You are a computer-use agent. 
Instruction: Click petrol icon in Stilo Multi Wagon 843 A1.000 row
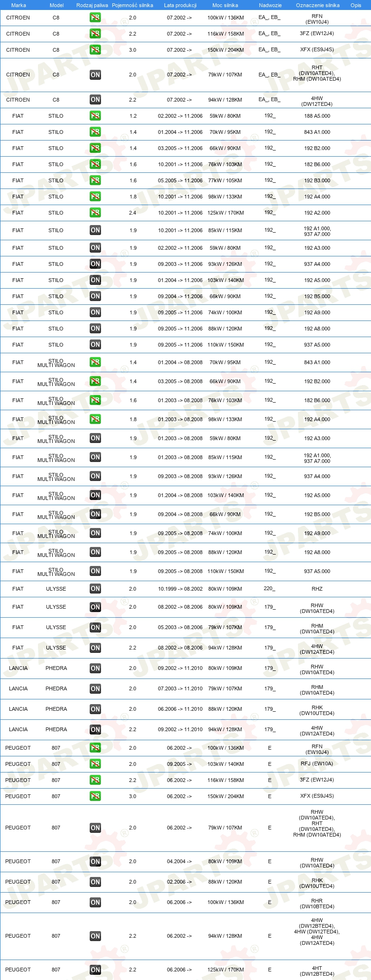pos(95,362)
